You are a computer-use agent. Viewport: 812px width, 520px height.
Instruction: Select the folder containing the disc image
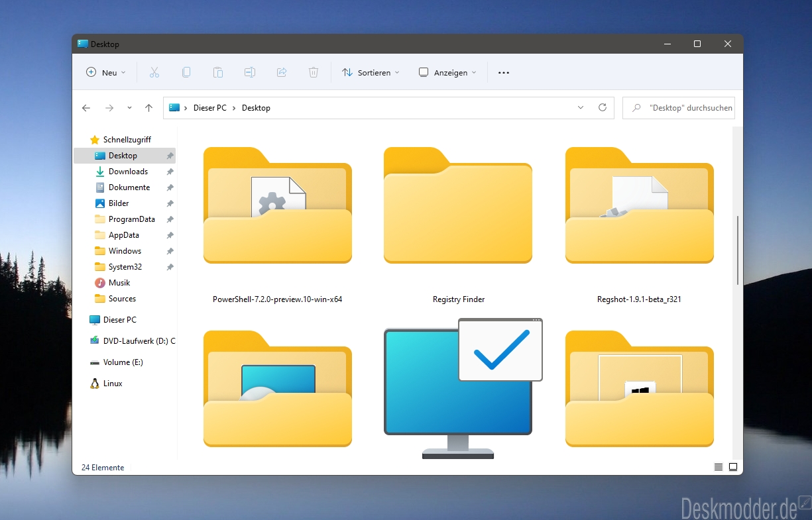278,389
